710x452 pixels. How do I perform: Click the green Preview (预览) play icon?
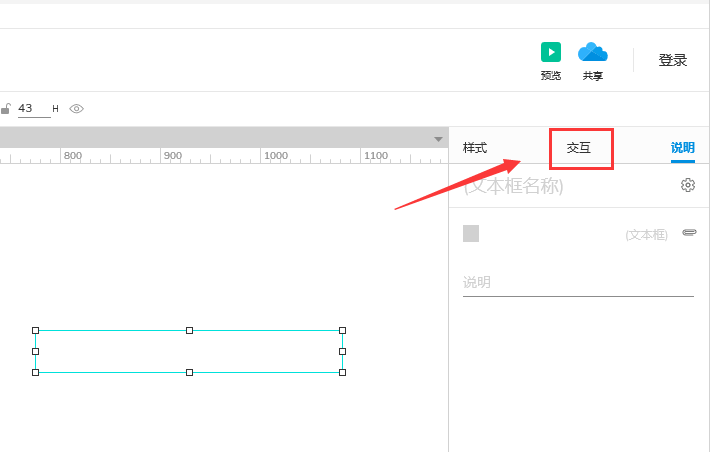tap(551, 52)
